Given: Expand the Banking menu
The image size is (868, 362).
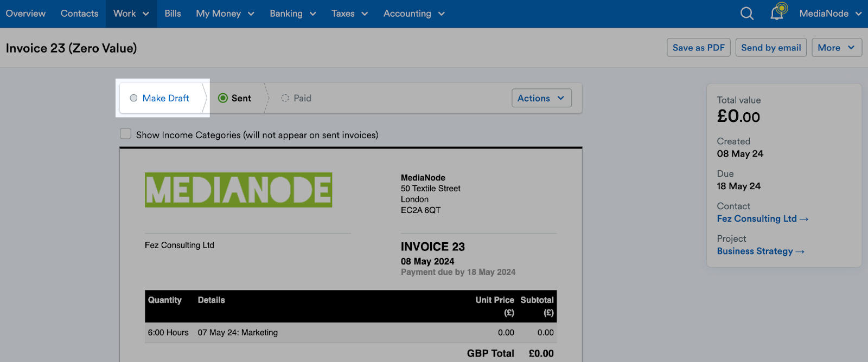Looking at the screenshot, I should pyautogui.click(x=293, y=14).
